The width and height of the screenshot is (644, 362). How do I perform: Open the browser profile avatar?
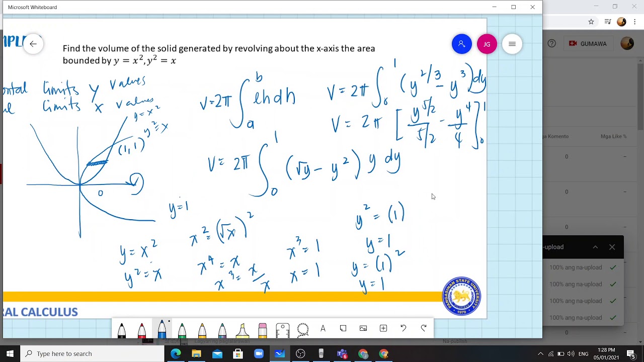[621, 22]
